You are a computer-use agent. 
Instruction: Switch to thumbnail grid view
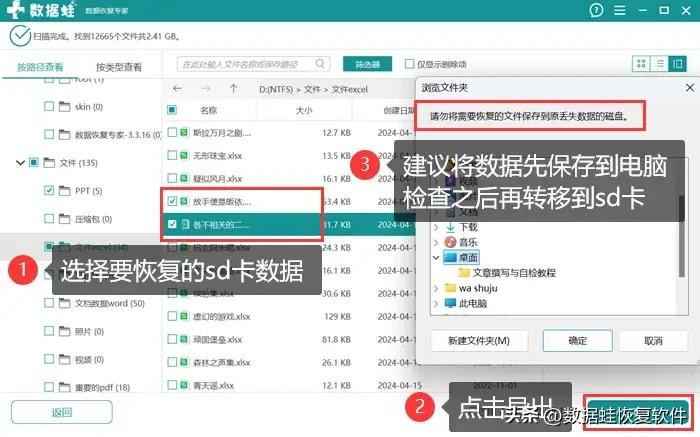pyautogui.click(x=640, y=64)
